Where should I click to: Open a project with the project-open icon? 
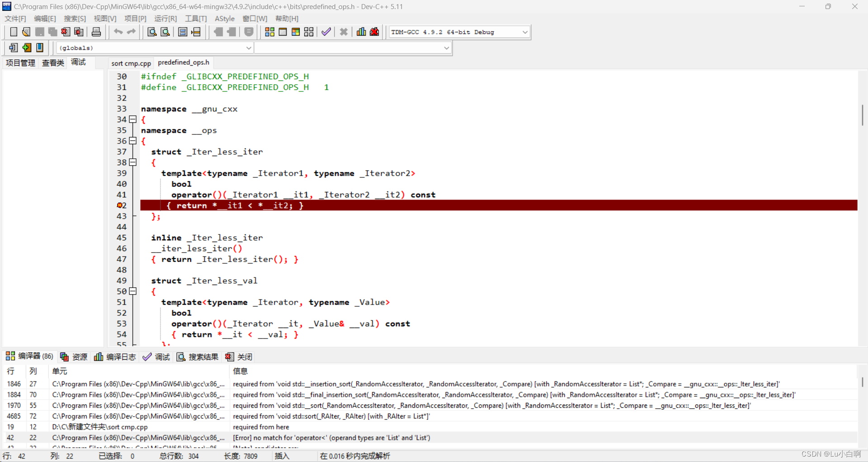coord(27,48)
